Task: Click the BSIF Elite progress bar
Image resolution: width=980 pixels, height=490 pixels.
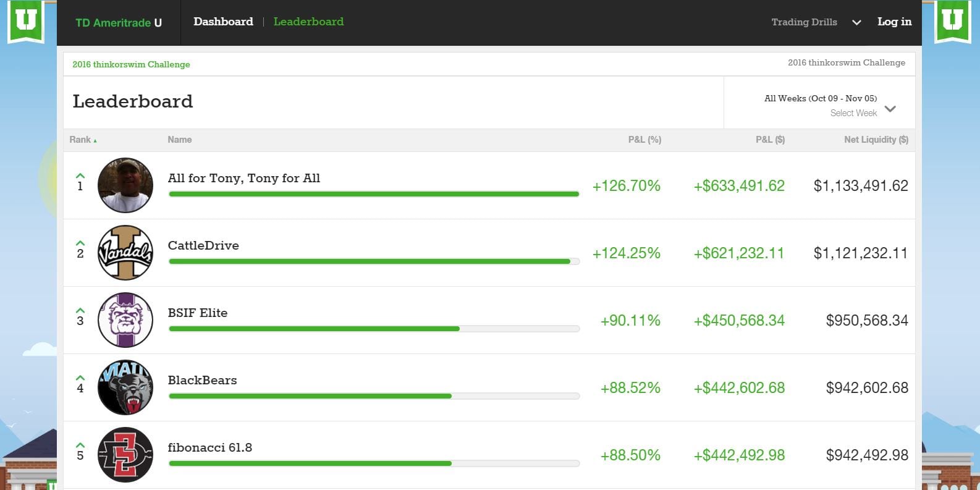Action: pyautogui.click(x=374, y=329)
